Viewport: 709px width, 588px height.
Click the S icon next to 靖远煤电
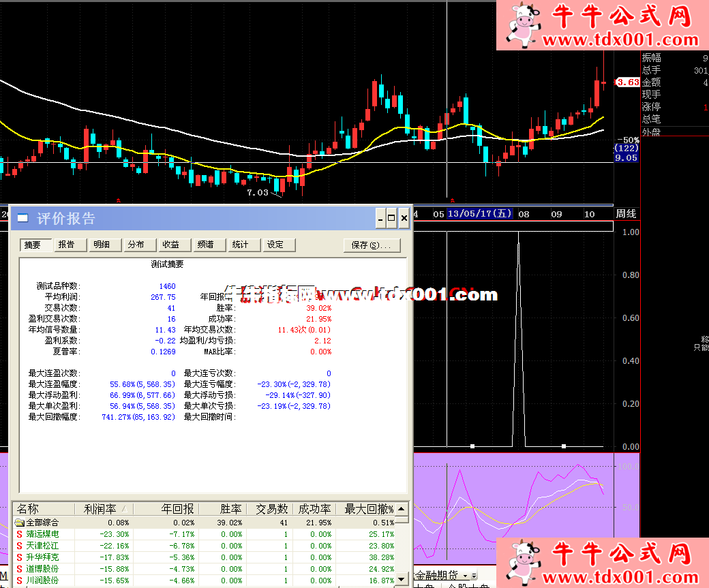pyautogui.click(x=20, y=534)
